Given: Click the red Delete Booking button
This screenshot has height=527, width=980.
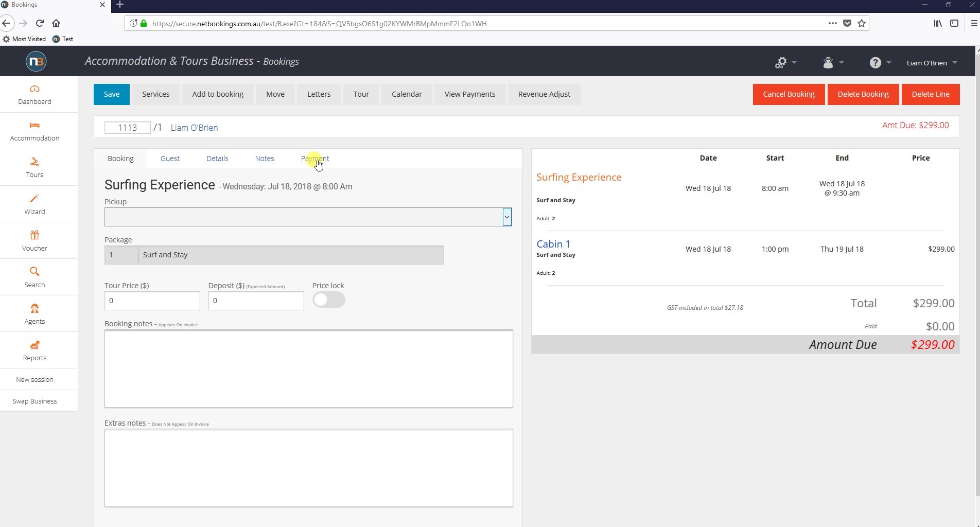Looking at the screenshot, I should (x=863, y=94).
